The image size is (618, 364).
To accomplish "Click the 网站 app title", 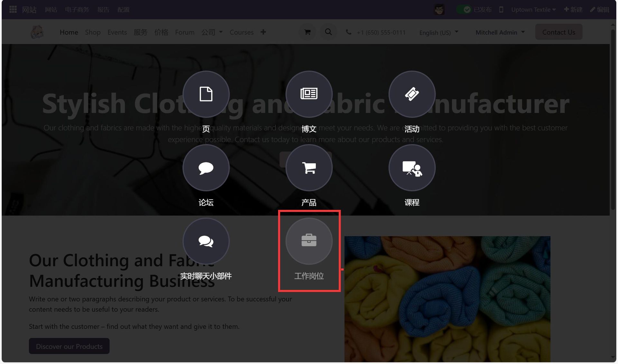I will (x=29, y=10).
